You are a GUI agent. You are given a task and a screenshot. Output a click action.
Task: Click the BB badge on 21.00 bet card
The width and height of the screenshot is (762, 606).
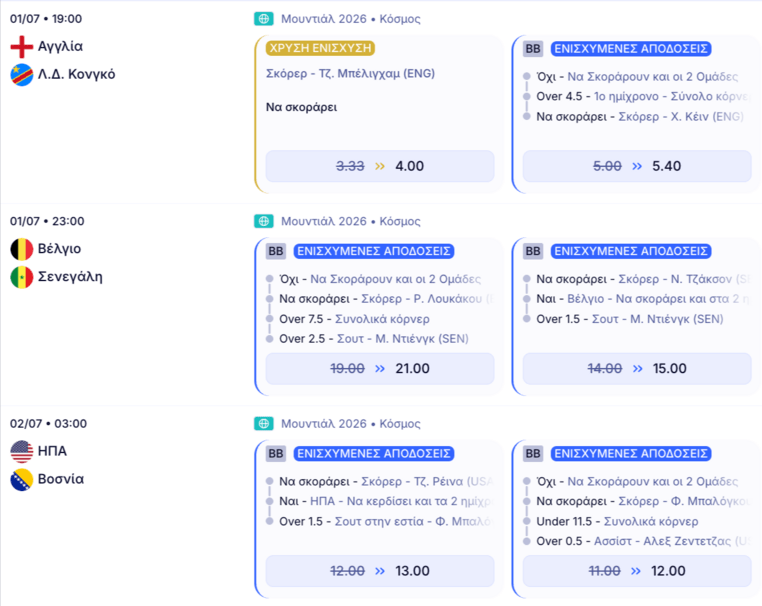276,251
